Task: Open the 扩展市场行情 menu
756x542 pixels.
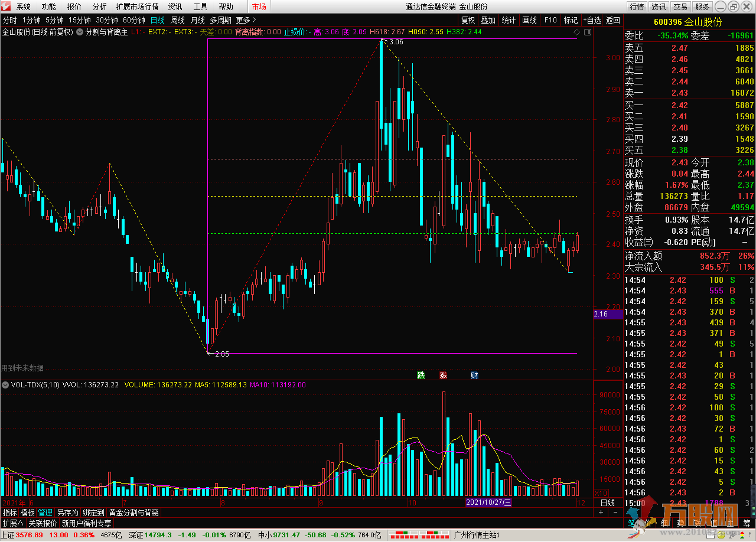Action: point(137,6)
